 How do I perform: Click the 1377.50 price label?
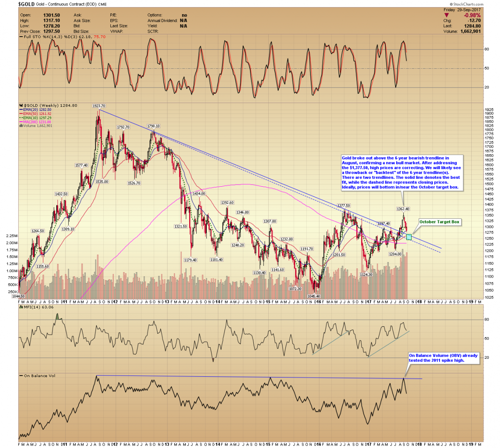[x=343, y=205]
